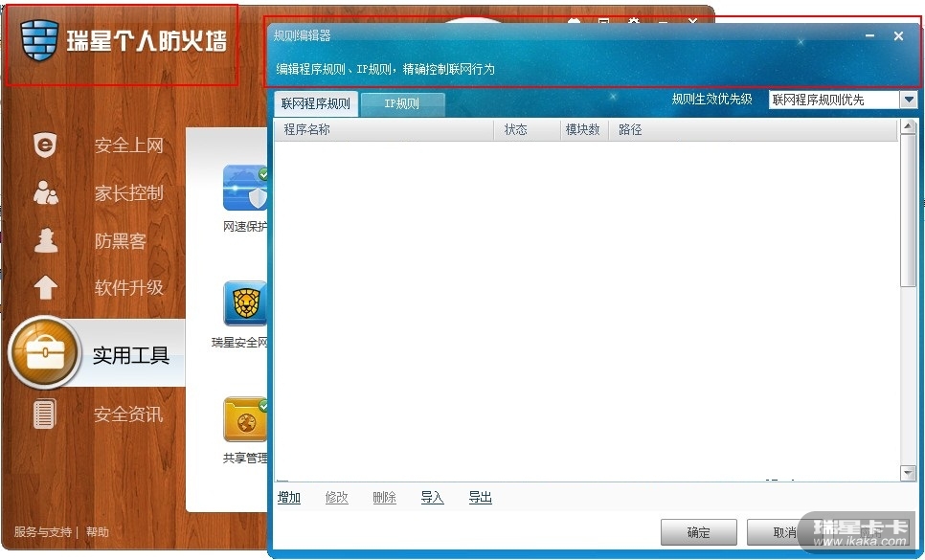Screen dimensions: 925x560
Task: Select 实用工具 in the sidebar
Action: pos(131,355)
